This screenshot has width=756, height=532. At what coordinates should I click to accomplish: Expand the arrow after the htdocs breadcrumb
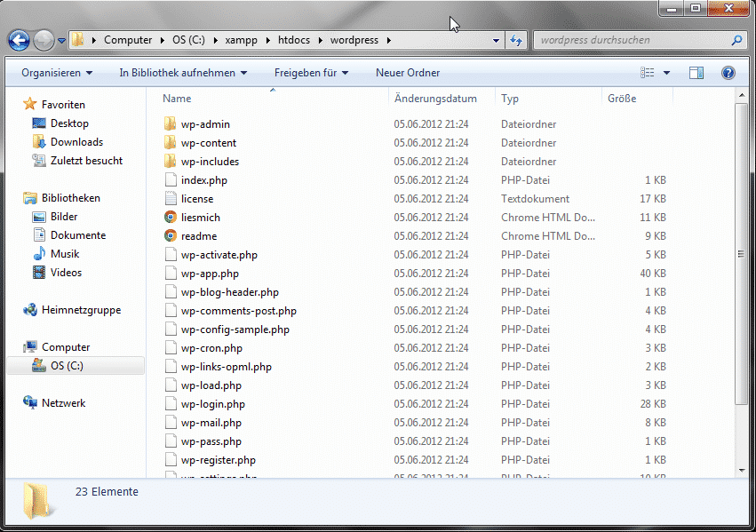320,40
